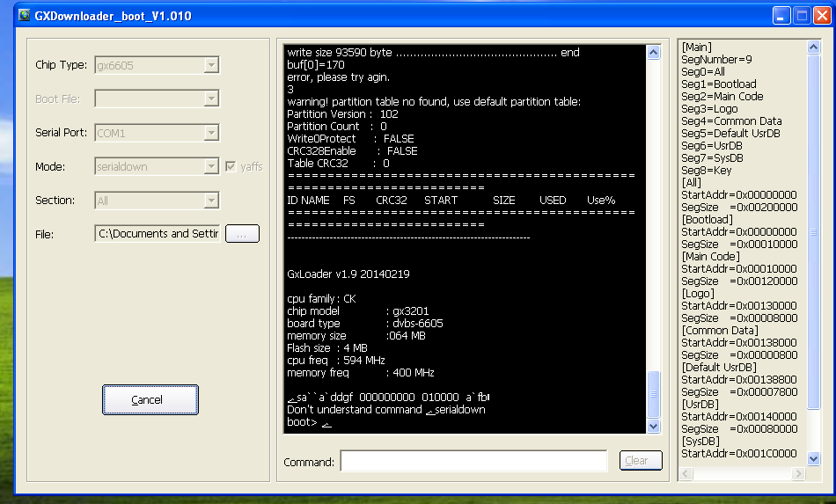Image resolution: width=836 pixels, height=504 pixels.
Task: Click 'Seg7=SysDB' entry
Action: [712, 157]
